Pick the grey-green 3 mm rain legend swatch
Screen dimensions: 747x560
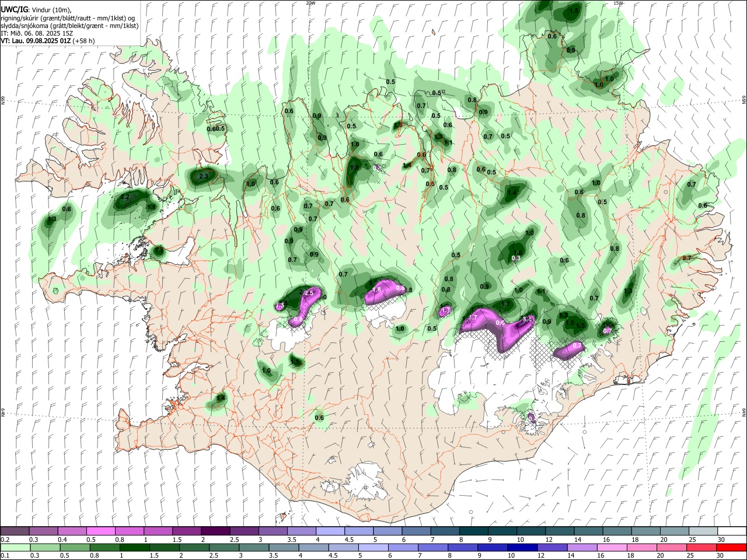(x=253, y=547)
